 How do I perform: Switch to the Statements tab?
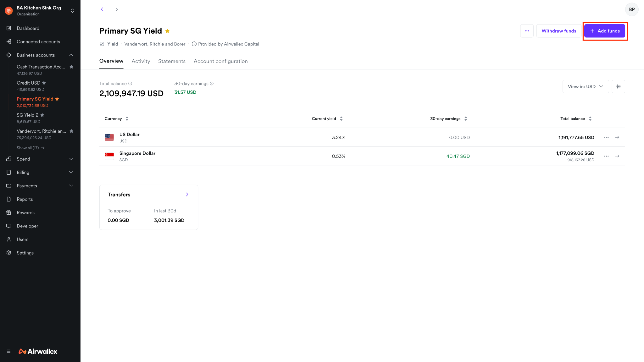coord(172,61)
